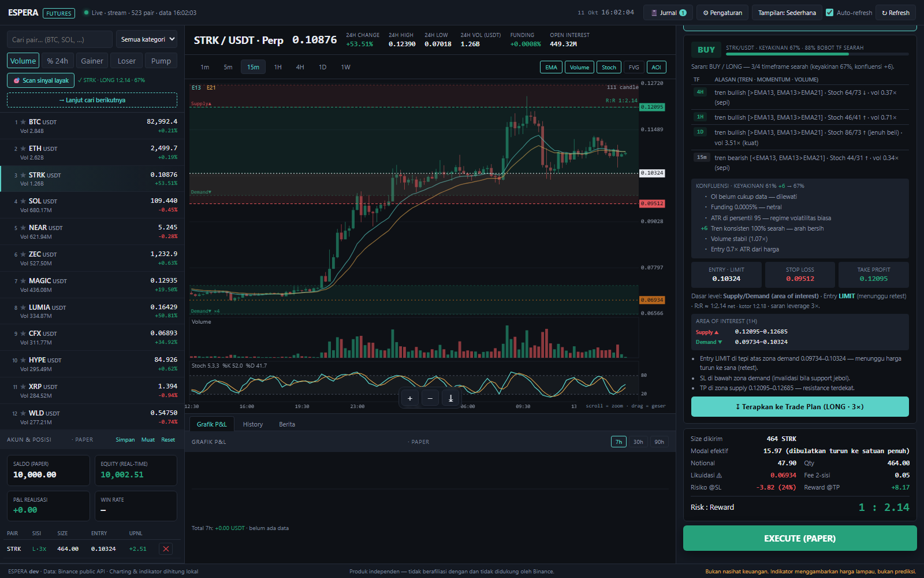Open Jurnal notebook button
The width and height of the screenshot is (924, 578).
coord(669,13)
